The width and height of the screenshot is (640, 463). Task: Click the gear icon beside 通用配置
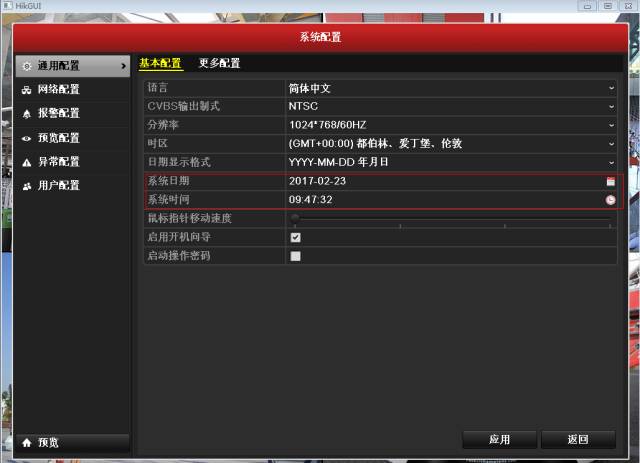[x=26, y=66]
